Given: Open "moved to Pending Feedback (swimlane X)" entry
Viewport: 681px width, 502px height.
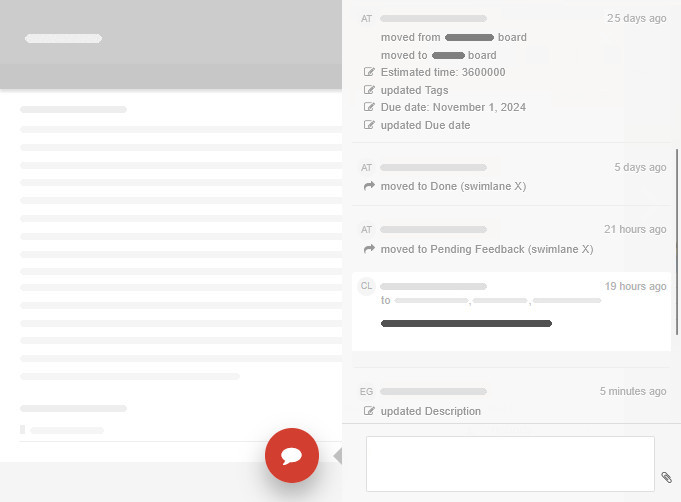Looking at the screenshot, I should (487, 249).
